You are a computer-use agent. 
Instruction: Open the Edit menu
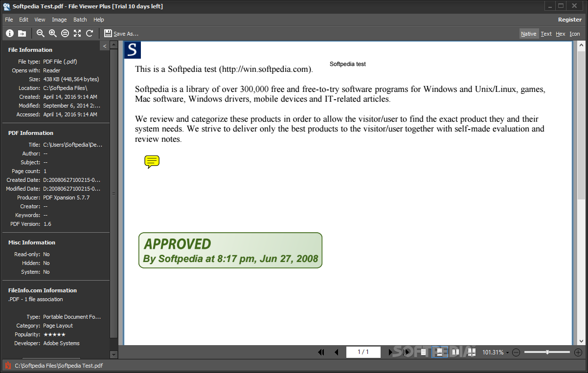[23, 20]
